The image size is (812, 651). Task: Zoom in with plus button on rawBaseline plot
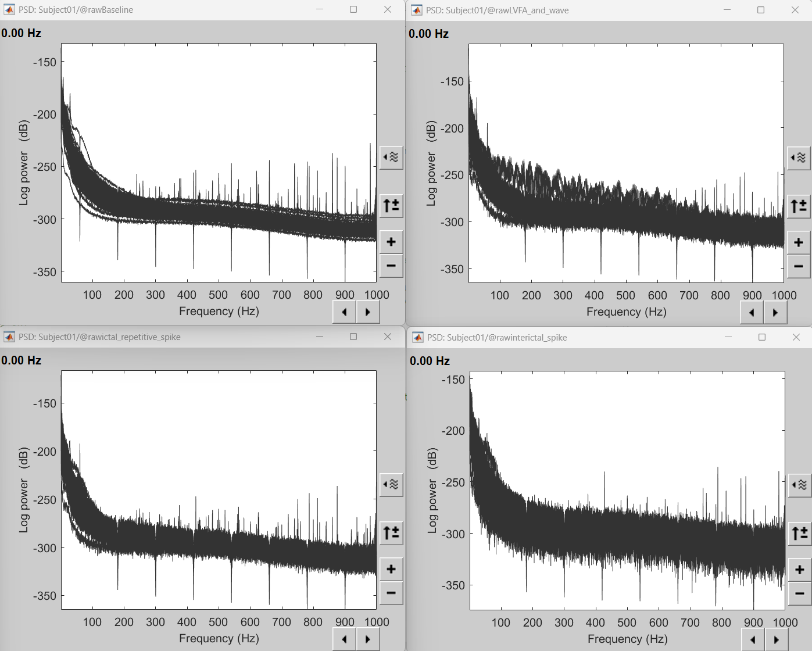pos(391,242)
